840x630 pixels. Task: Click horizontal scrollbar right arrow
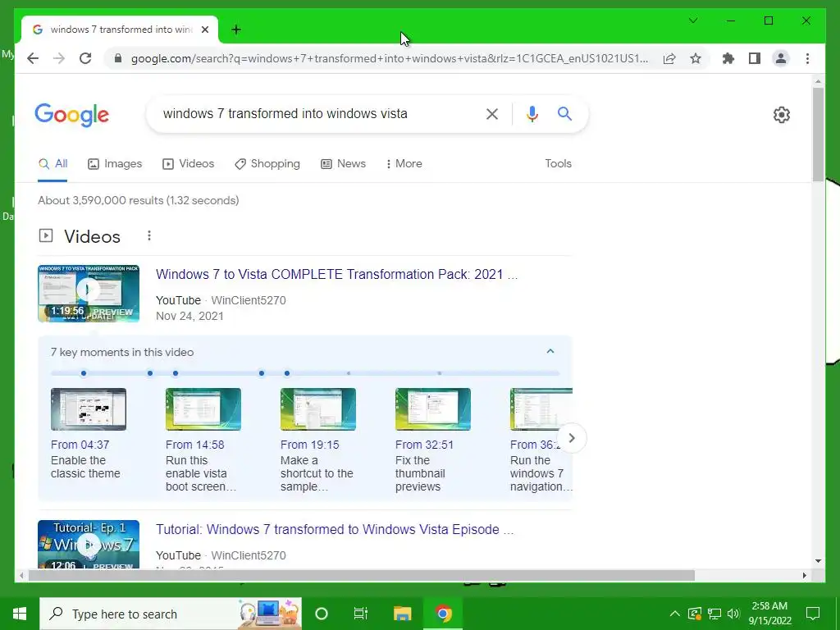(x=804, y=575)
